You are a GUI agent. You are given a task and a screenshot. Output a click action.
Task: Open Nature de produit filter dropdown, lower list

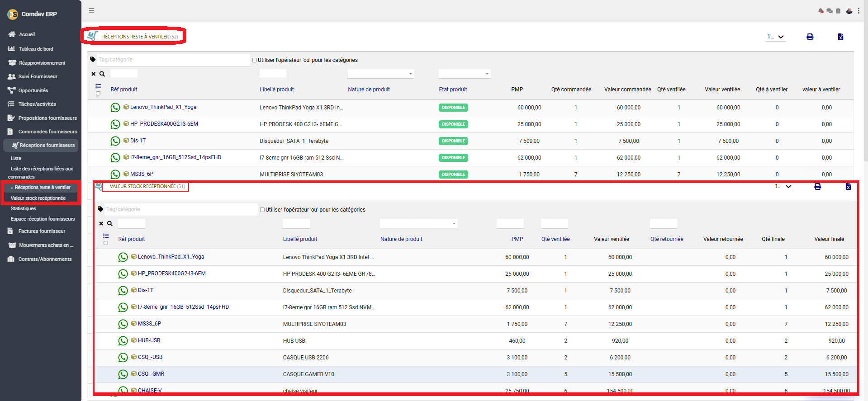click(419, 223)
